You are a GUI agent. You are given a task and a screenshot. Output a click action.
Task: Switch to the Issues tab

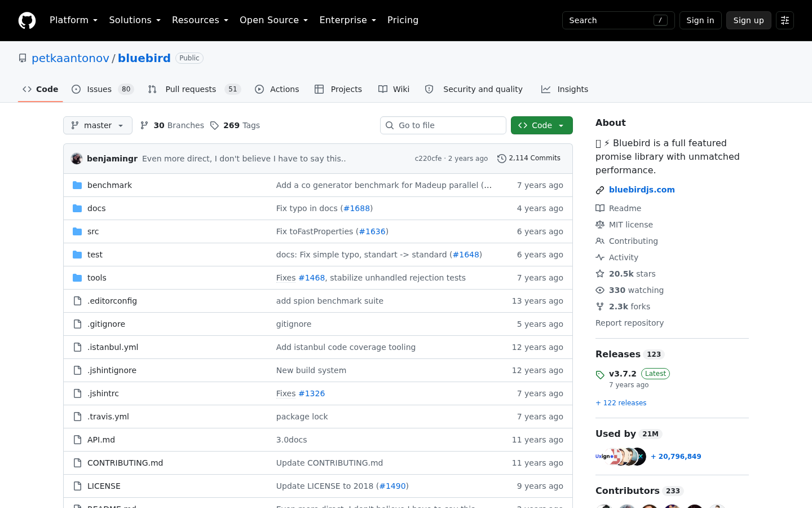[x=103, y=89]
